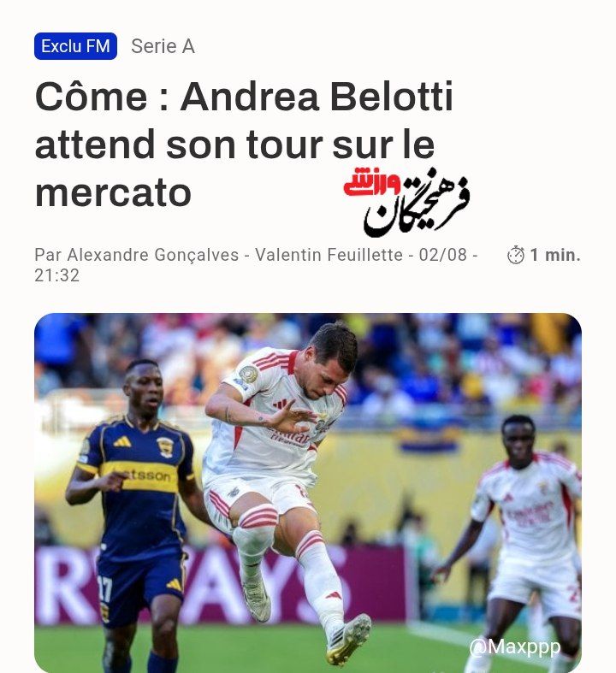Click the 1 min. reading time label
The width and height of the screenshot is (616, 673).
tap(555, 255)
